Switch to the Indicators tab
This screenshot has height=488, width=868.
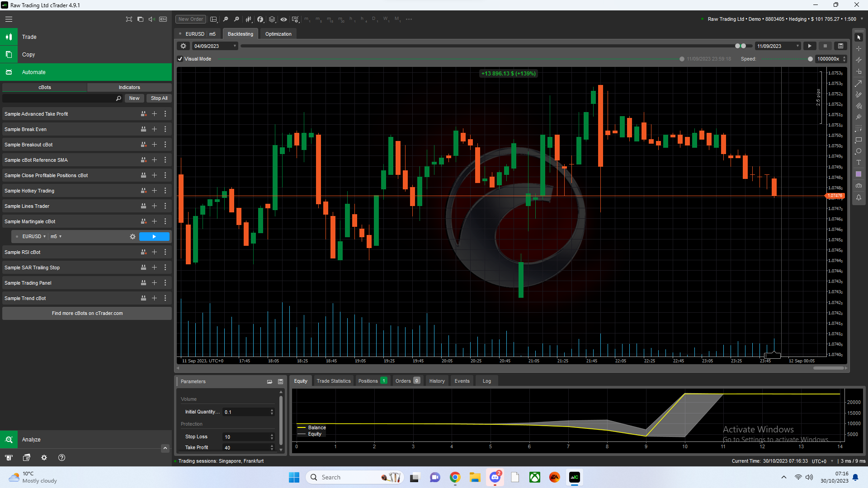(129, 87)
